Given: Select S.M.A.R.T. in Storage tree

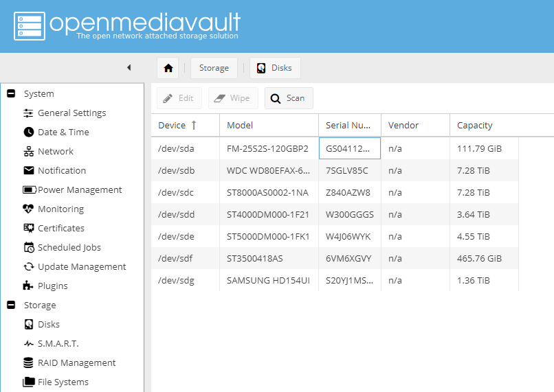Looking at the screenshot, I should [x=58, y=343].
